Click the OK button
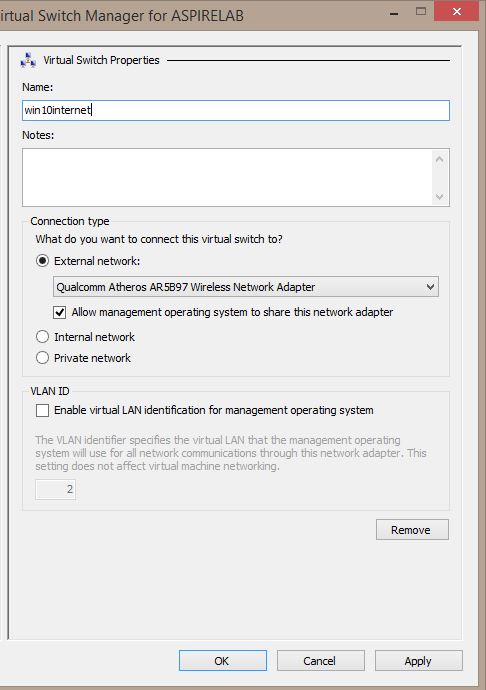The height and width of the screenshot is (690, 486). (223, 661)
